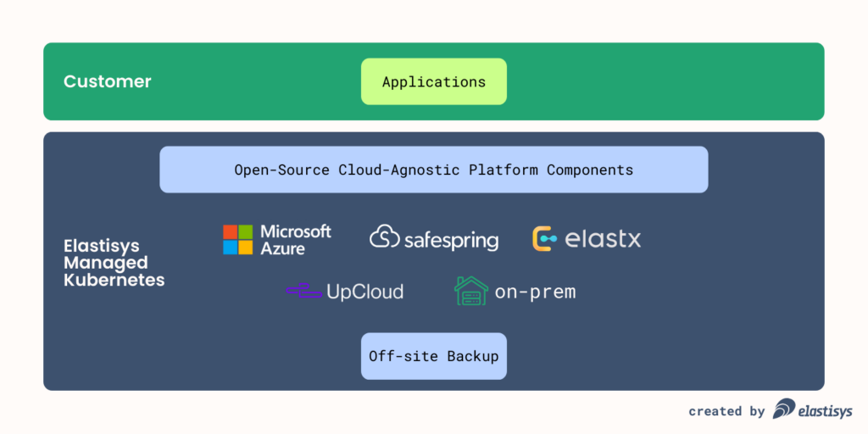Select the Applications box

click(x=433, y=82)
